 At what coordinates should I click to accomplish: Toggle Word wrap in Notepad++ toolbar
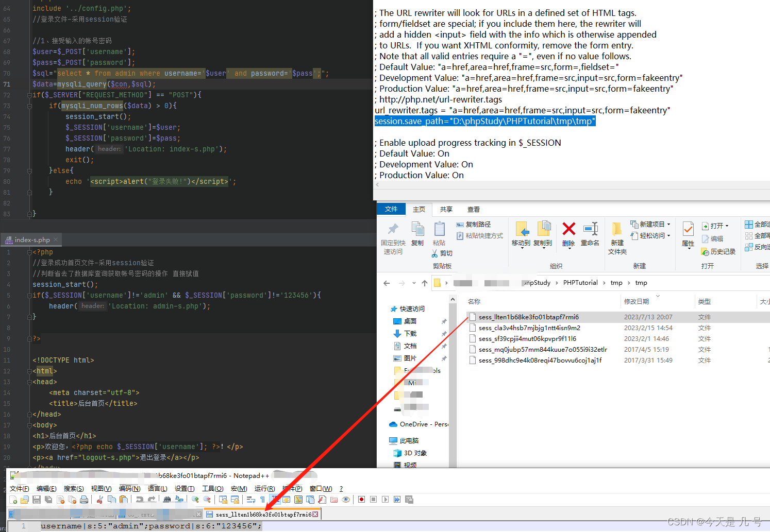click(251, 500)
